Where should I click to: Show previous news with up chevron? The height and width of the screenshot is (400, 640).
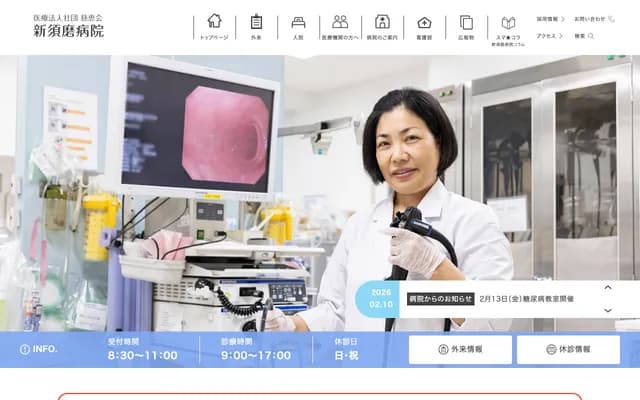click(x=607, y=288)
